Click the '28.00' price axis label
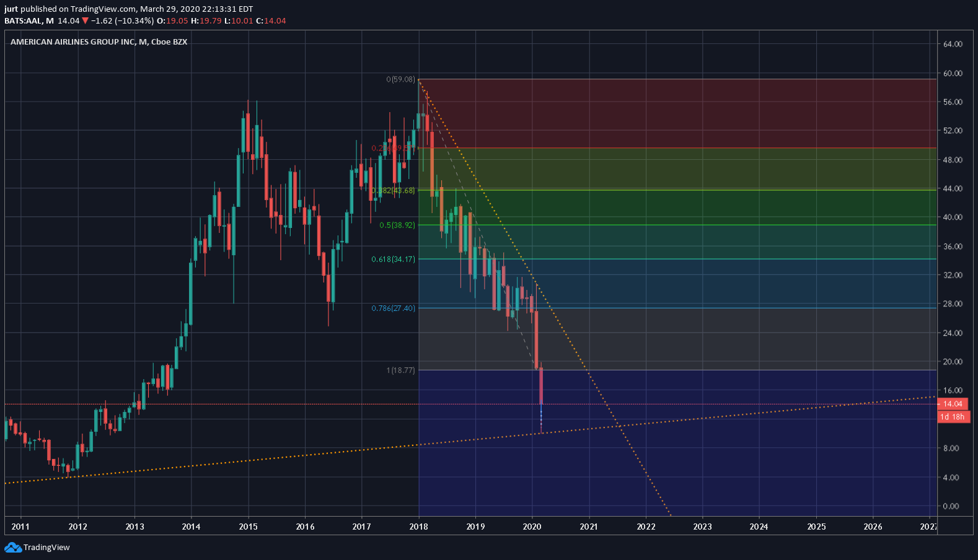The width and height of the screenshot is (978, 560). 953,304
